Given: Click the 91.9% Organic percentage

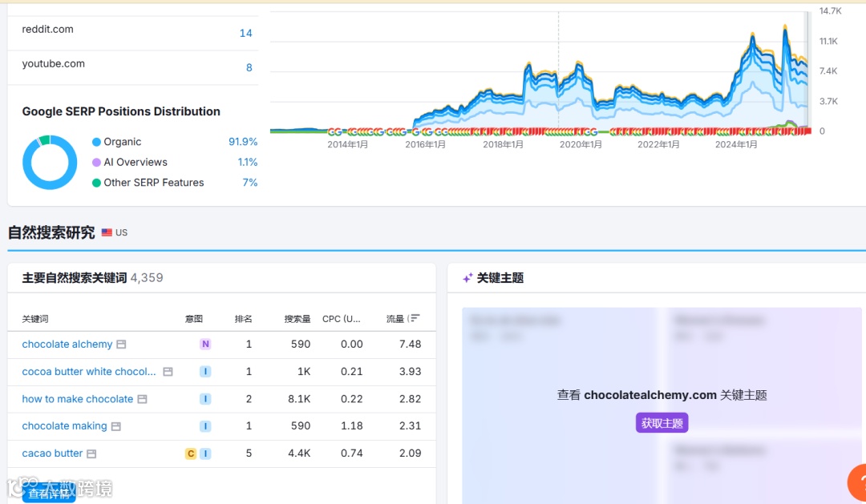Looking at the screenshot, I should 243,142.
